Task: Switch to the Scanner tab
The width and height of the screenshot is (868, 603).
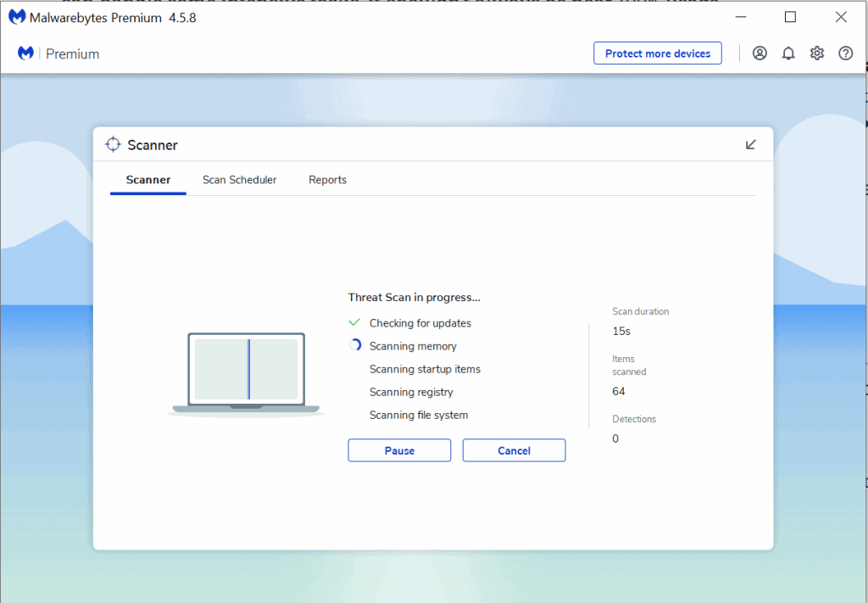Action: [147, 180]
